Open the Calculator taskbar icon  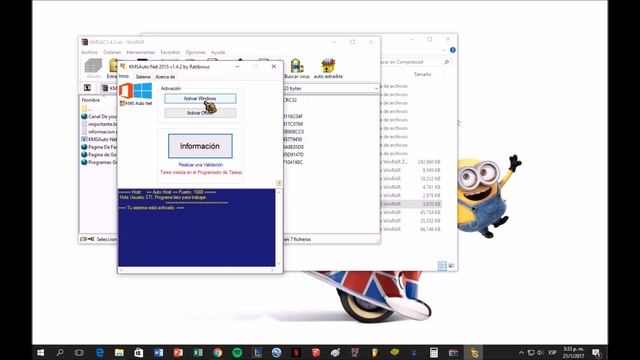[x=434, y=352]
